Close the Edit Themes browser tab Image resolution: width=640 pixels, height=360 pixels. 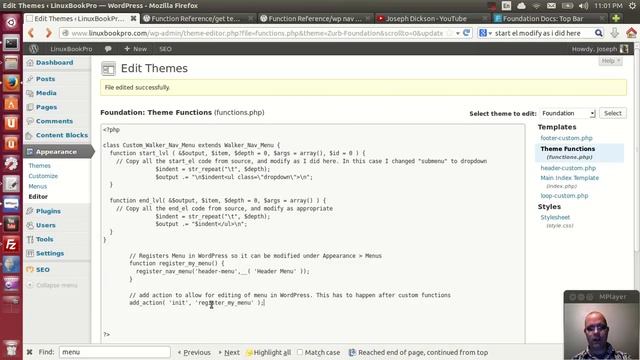[133, 18]
